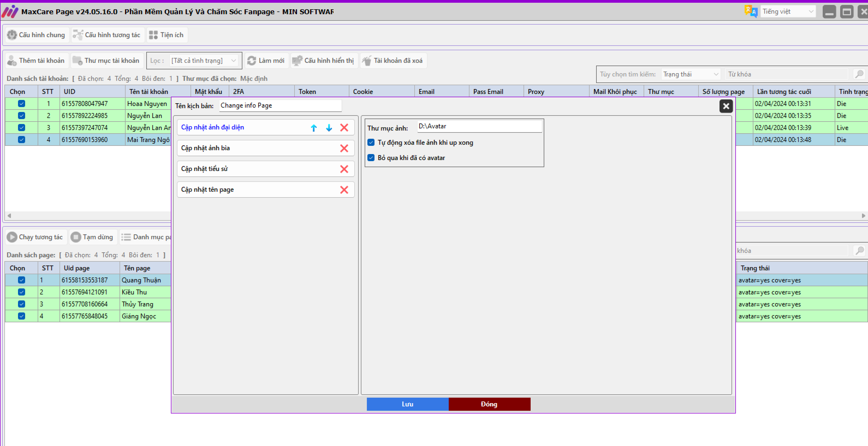Screen dimensions: 868x446
Task: Remove the Cập nhật tên page action
Action: point(344,190)
